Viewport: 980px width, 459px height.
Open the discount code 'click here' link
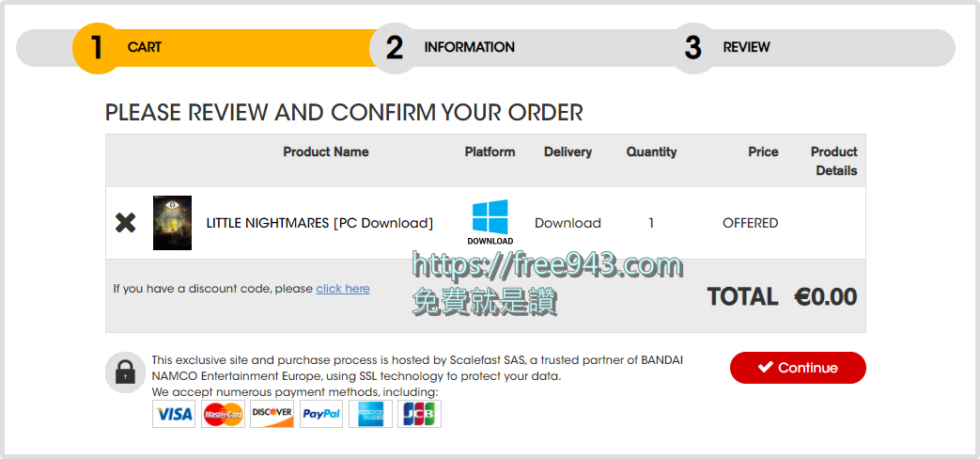343,288
